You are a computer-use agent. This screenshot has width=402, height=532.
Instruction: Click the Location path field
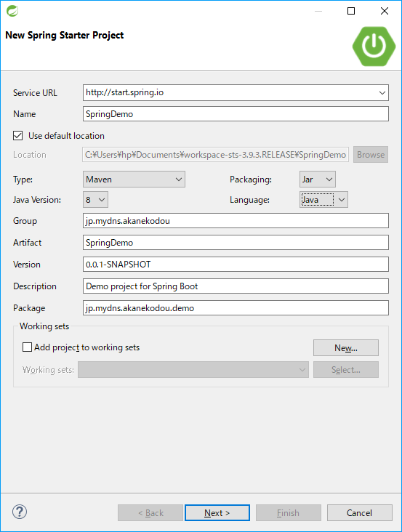pyautogui.click(x=215, y=155)
